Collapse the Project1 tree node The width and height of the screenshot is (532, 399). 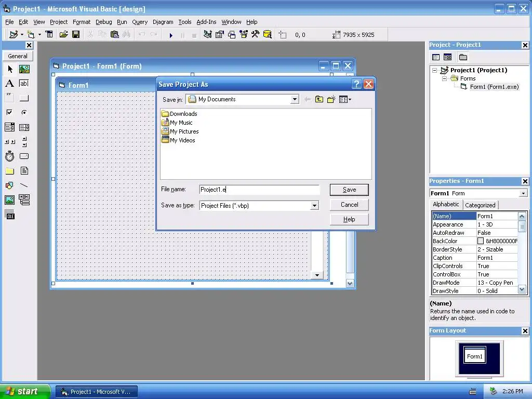(x=435, y=70)
